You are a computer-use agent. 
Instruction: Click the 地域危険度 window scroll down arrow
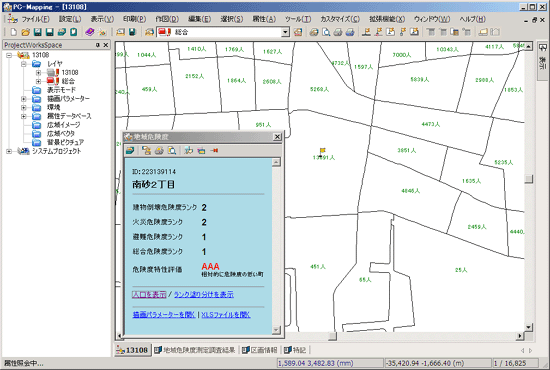point(276,330)
